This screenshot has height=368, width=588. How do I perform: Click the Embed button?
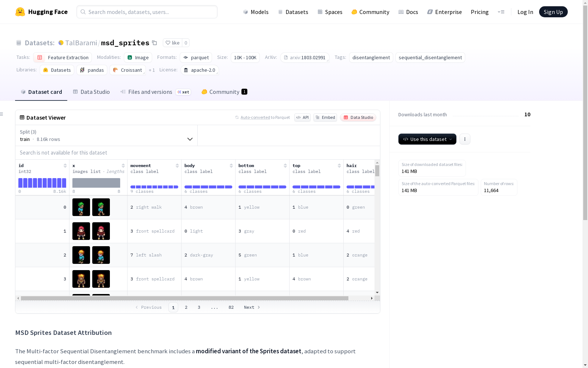pos(325,117)
